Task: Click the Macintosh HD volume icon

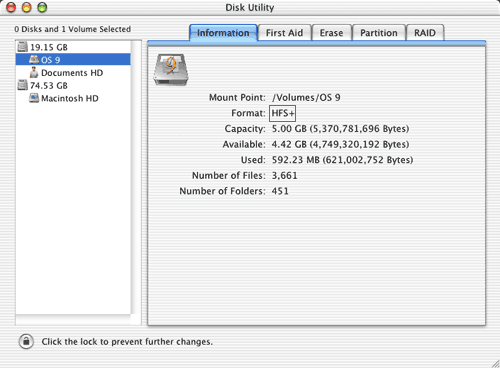Action: pos(34,98)
